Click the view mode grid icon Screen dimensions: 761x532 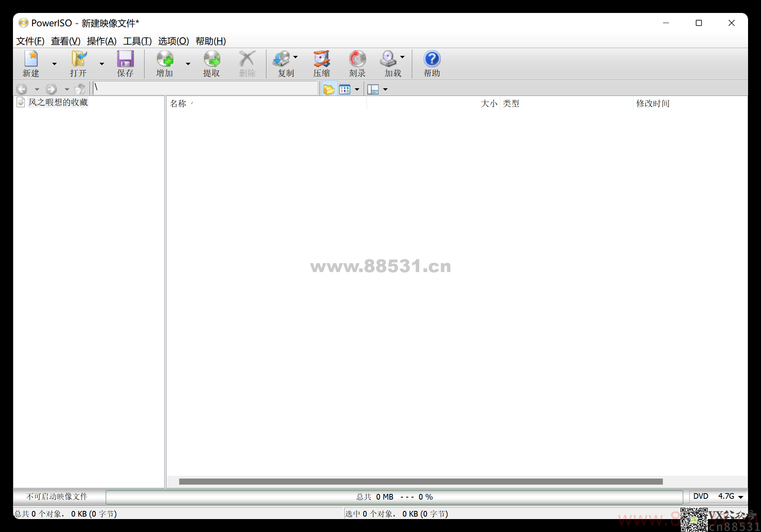tap(345, 89)
